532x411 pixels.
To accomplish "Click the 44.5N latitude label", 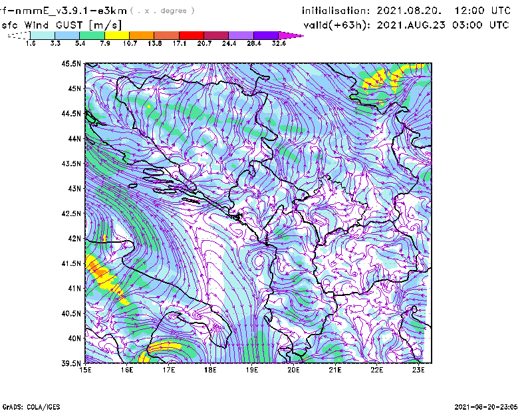I will (x=71, y=113).
